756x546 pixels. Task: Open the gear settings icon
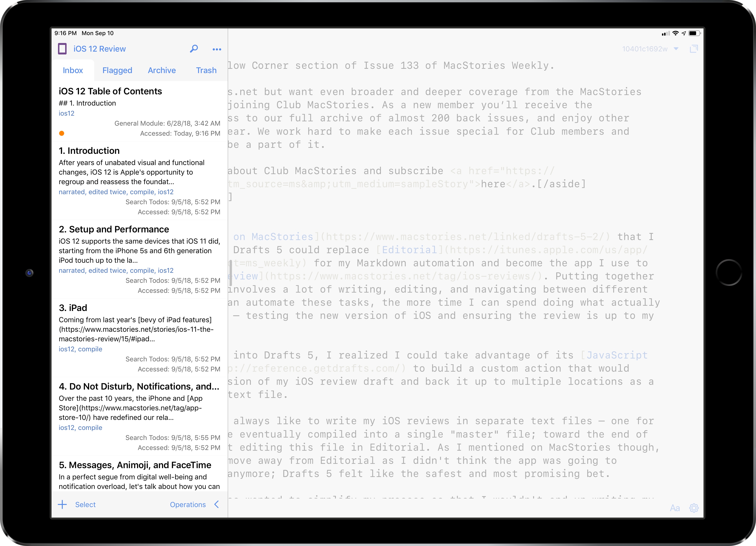point(694,508)
